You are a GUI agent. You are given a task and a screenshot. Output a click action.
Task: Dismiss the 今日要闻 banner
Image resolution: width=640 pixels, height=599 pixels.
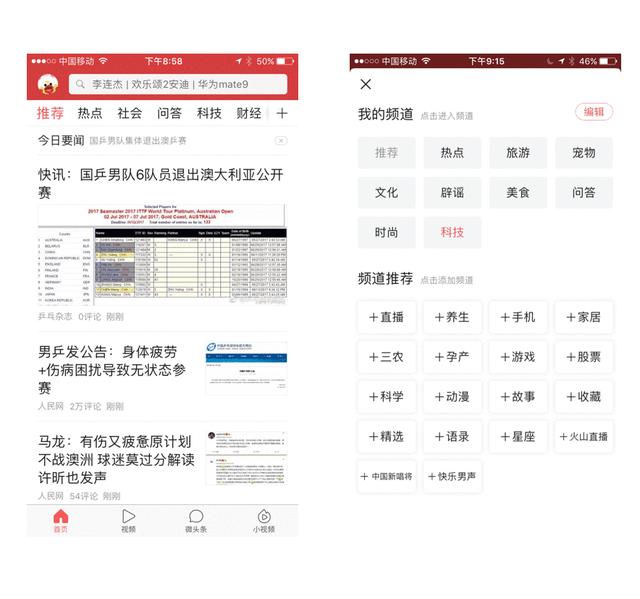point(281,141)
